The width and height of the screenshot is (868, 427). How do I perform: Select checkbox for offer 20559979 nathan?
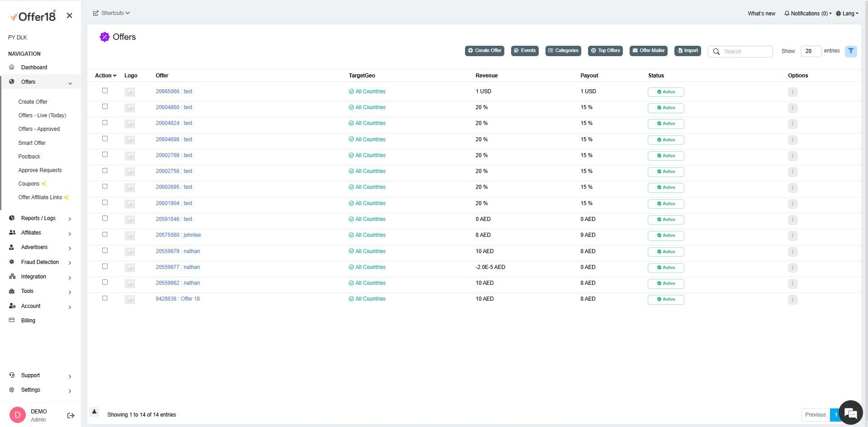105,250
